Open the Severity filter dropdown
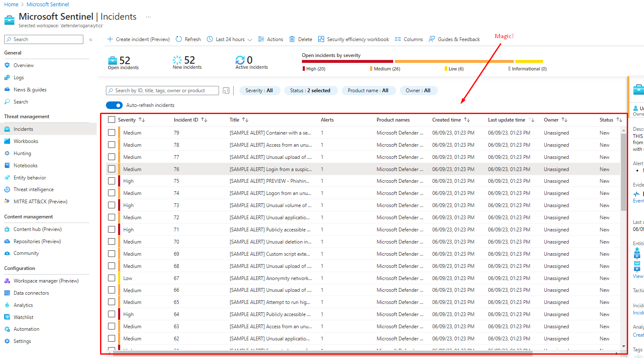 [x=259, y=91]
